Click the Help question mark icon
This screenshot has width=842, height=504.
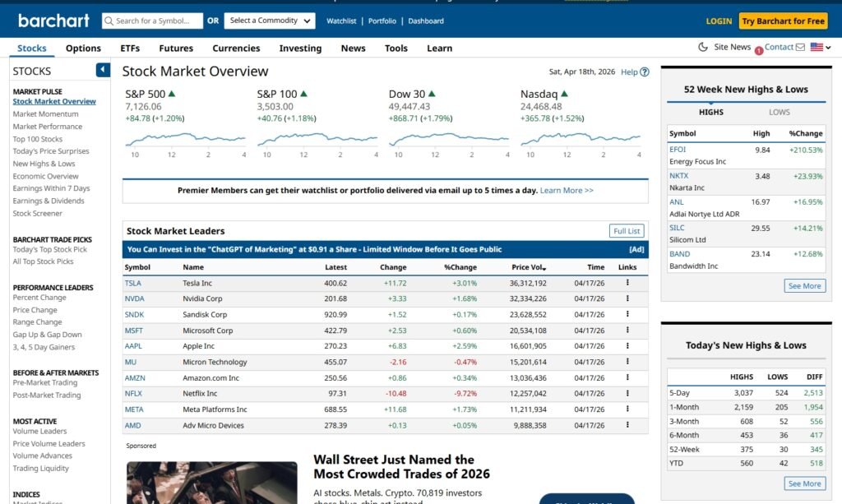click(645, 72)
